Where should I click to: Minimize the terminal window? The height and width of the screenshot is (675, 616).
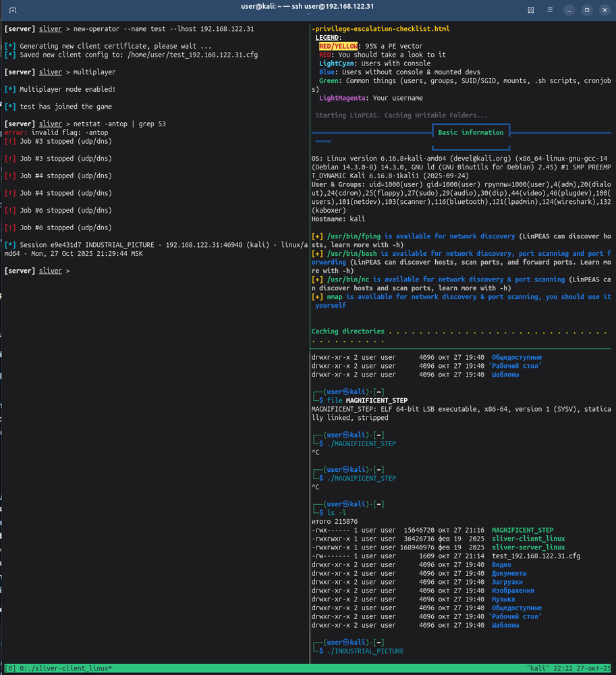tap(570, 10)
